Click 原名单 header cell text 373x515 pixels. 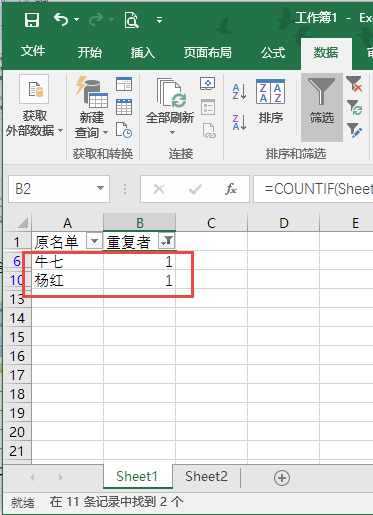click(x=56, y=242)
